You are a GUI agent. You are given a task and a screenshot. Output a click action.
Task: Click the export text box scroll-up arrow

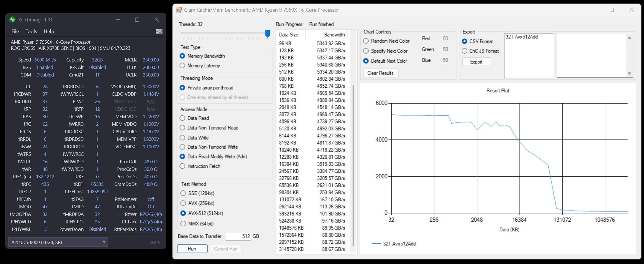coord(629,38)
